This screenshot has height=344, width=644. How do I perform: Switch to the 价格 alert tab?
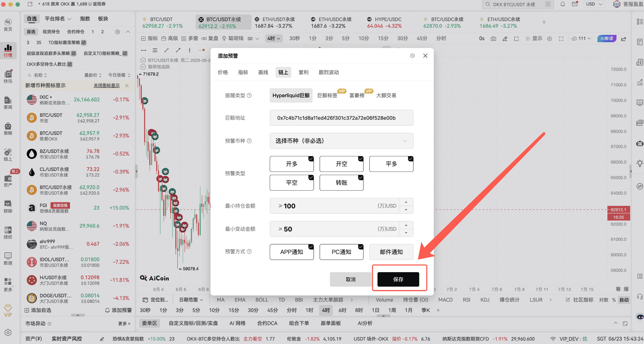tap(223, 72)
